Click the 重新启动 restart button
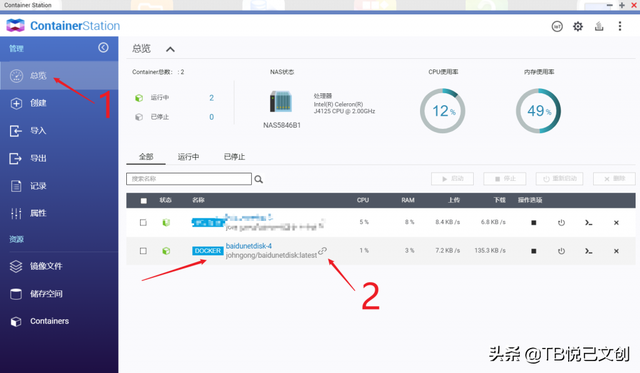This screenshot has height=373, width=640. (x=559, y=179)
